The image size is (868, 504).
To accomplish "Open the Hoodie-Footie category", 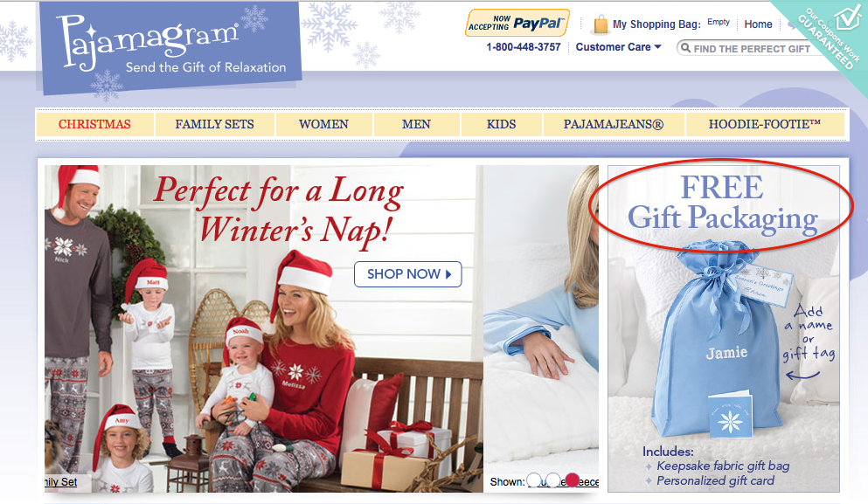I will [765, 125].
